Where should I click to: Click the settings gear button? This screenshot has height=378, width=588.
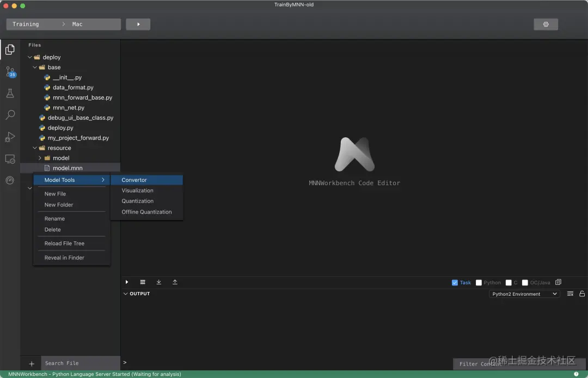pos(546,25)
